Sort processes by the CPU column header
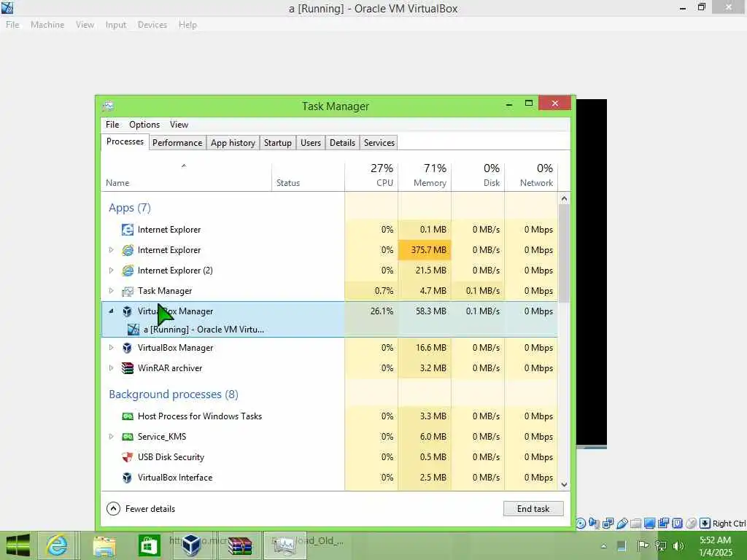This screenshot has width=747, height=560. (371, 175)
